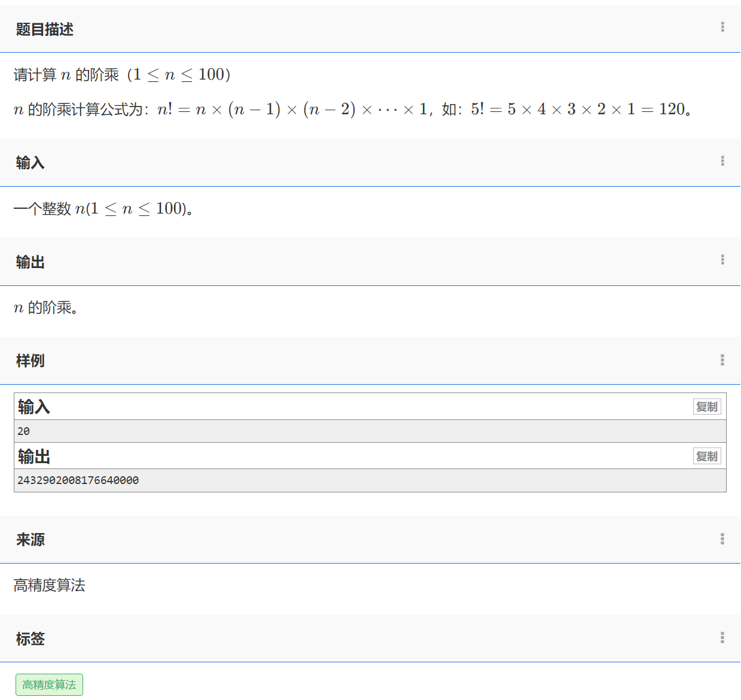Copy the sample input with 复制 button
This screenshot has height=700, width=741.
coord(707,406)
